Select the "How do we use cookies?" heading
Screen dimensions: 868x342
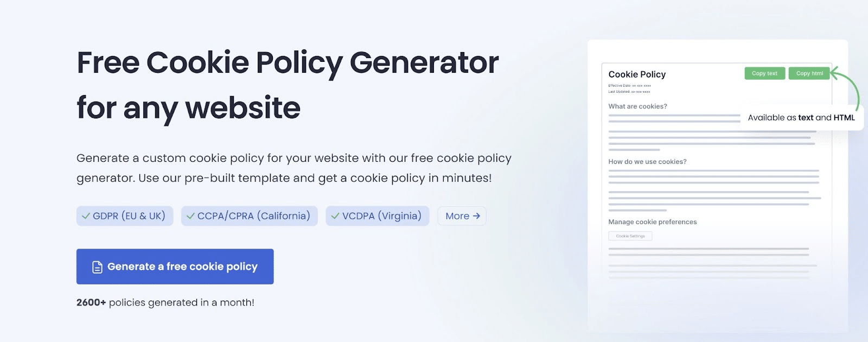coord(647,162)
